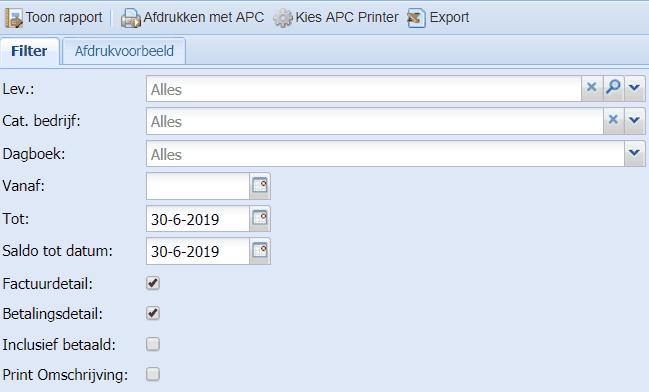Enable the Inclusief betaald checkbox
This screenshot has height=392, width=649.
[153, 344]
